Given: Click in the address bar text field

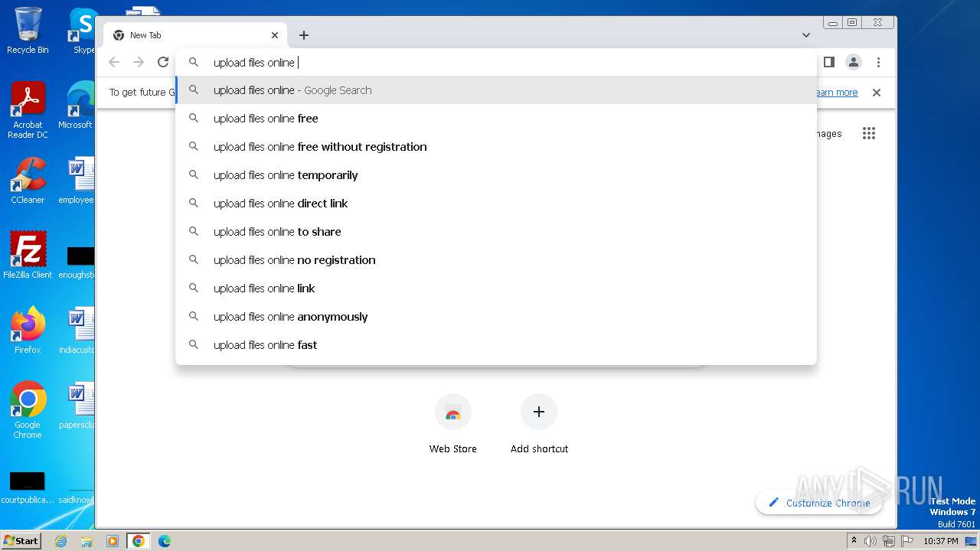Looking at the screenshot, I should coord(496,62).
